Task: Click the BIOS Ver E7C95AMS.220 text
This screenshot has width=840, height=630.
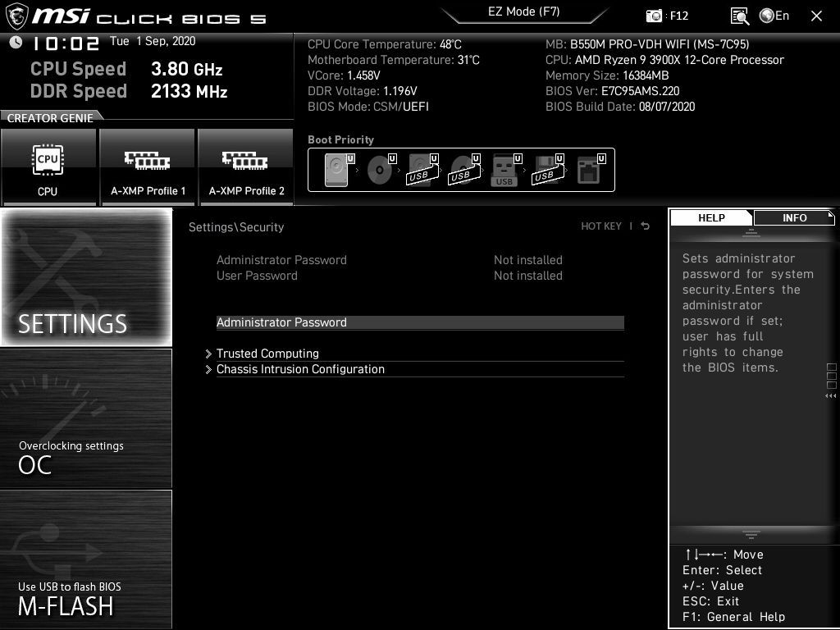Action: [612, 91]
